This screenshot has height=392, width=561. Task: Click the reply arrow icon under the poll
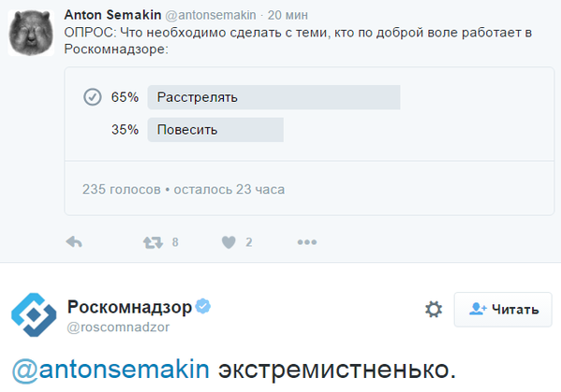[74, 242]
